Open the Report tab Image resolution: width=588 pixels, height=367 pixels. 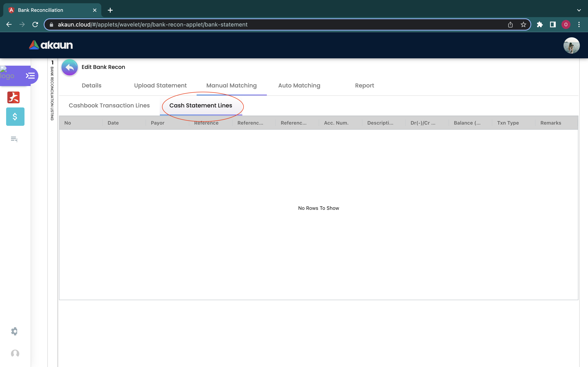pyautogui.click(x=364, y=85)
